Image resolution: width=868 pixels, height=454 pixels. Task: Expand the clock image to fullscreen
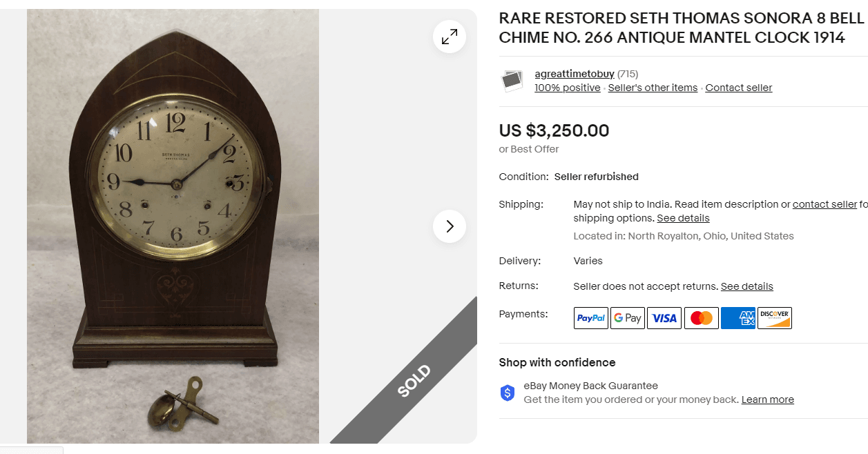click(450, 37)
